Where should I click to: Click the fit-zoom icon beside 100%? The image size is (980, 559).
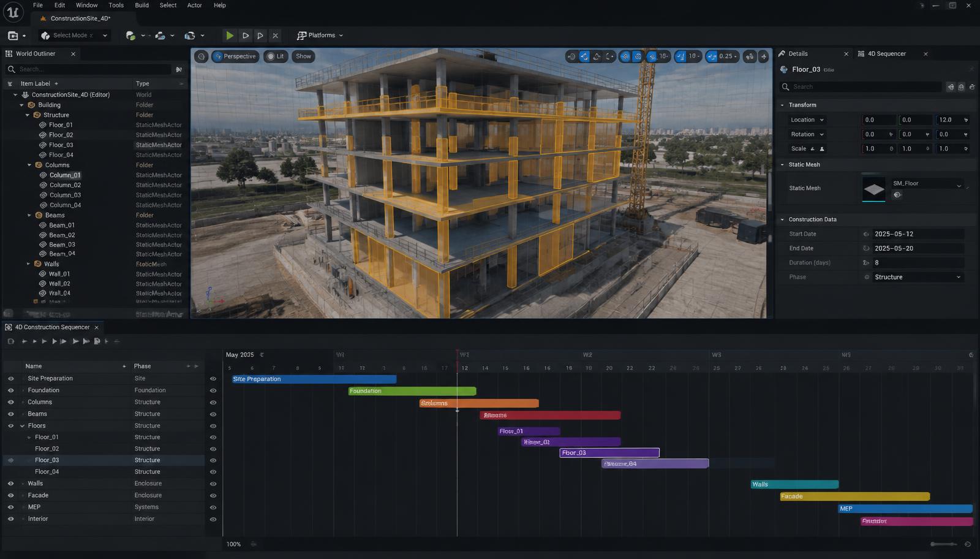254,544
